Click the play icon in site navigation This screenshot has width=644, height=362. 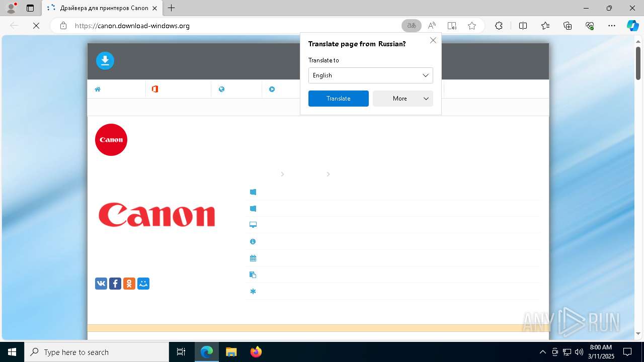point(272,89)
